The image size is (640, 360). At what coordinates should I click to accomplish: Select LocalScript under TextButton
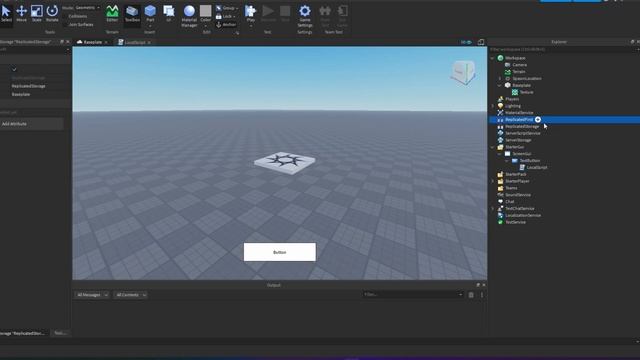[x=536, y=167]
